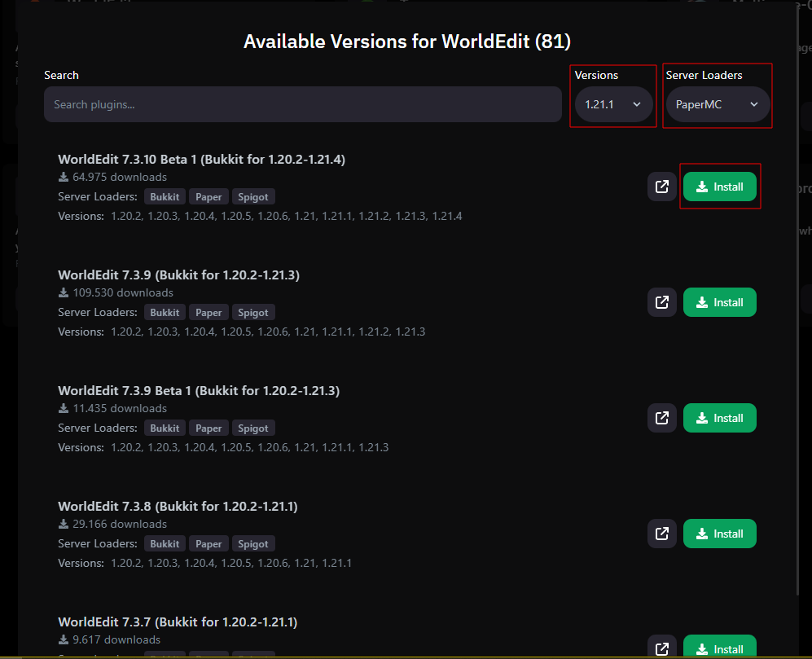Click inside the Search plugins field

(x=302, y=104)
